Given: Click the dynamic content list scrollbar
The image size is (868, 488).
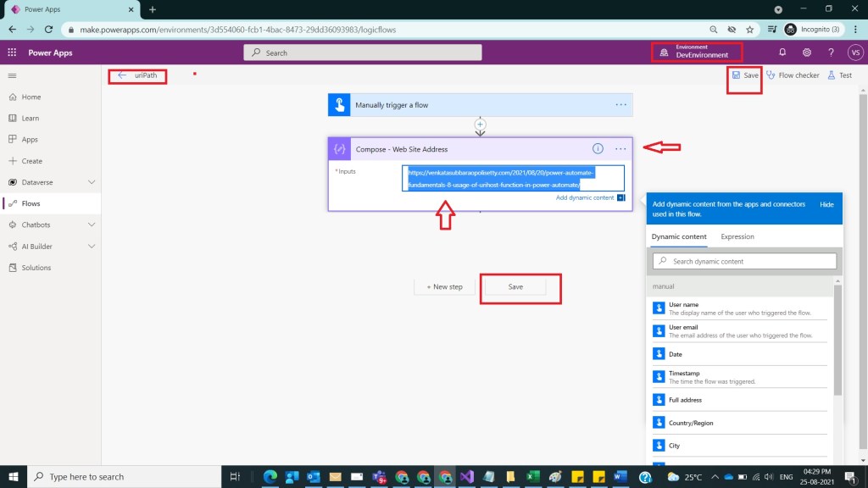Looking at the screenshot, I should pyautogui.click(x=838, y=339).
